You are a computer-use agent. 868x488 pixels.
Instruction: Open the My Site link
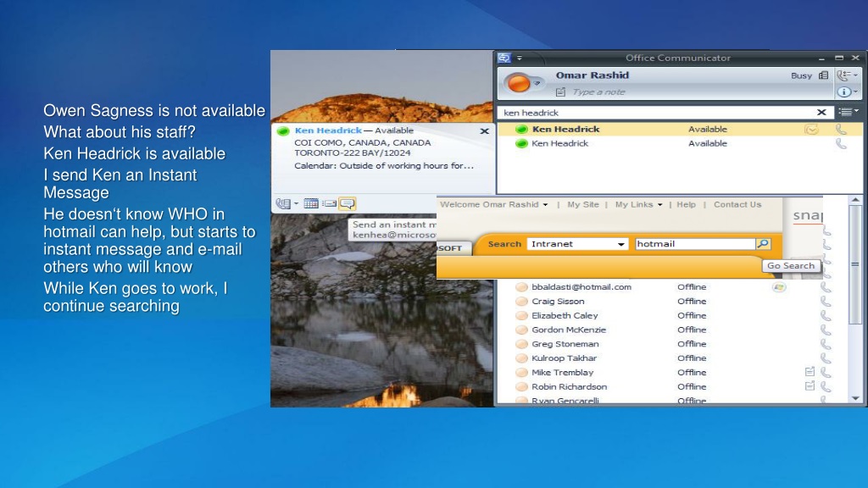(583, 205)
